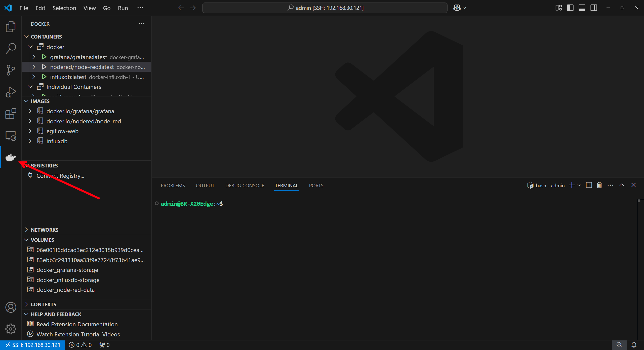This screenshot has height=350, width=644.
Task: Toggle the primary side bar visibility
Action: pos(570,8)
